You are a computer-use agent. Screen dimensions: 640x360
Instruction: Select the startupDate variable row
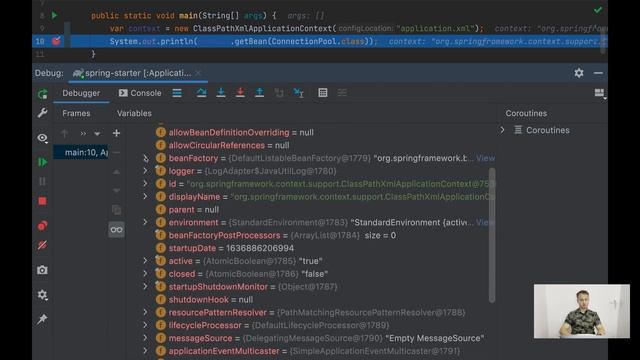pos(231,248)
